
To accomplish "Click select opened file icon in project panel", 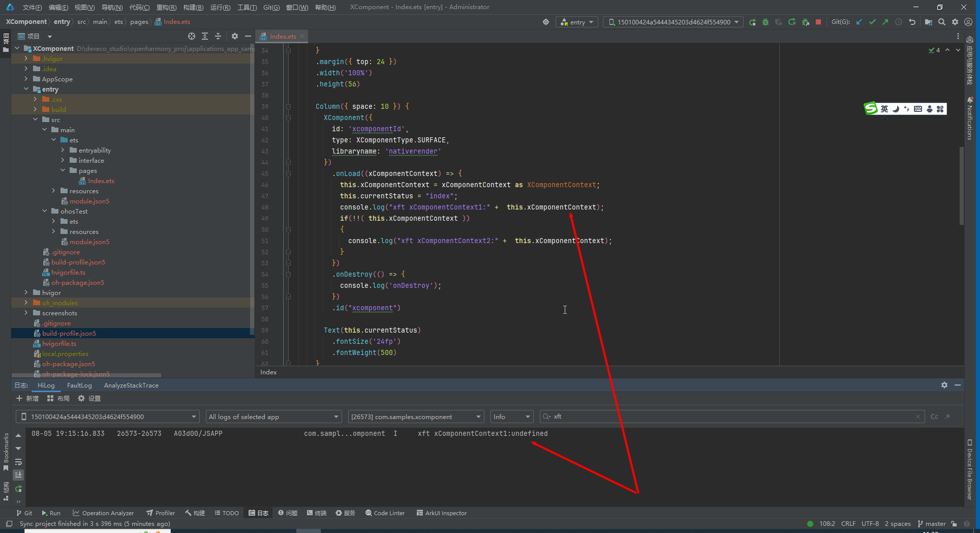I will 192,36.
